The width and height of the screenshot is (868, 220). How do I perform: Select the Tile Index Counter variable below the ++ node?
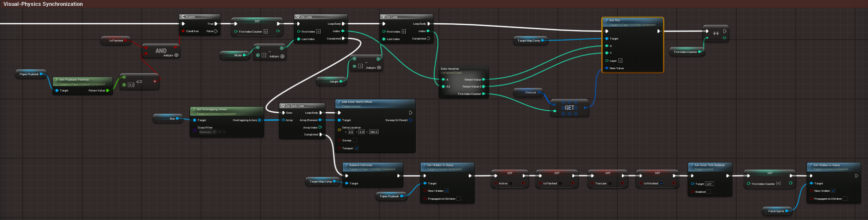[x=687, y=52]
